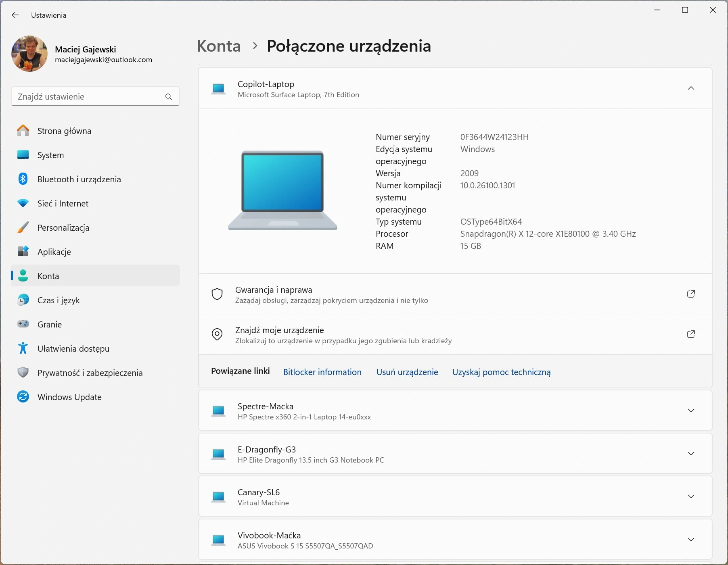Image resolution: width=728 pixels, height=565 pixels.
Task: Open Aplikacje in sidebar
Action: pos(95,252)
